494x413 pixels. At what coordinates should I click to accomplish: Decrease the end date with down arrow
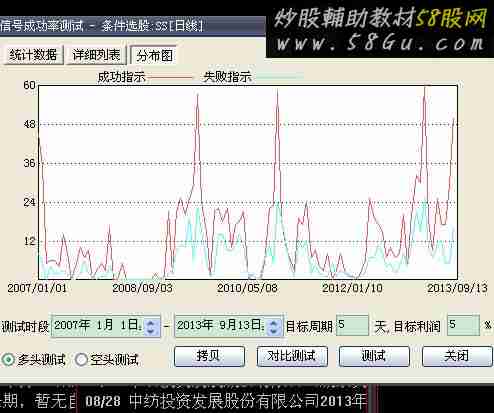[274, 330]
